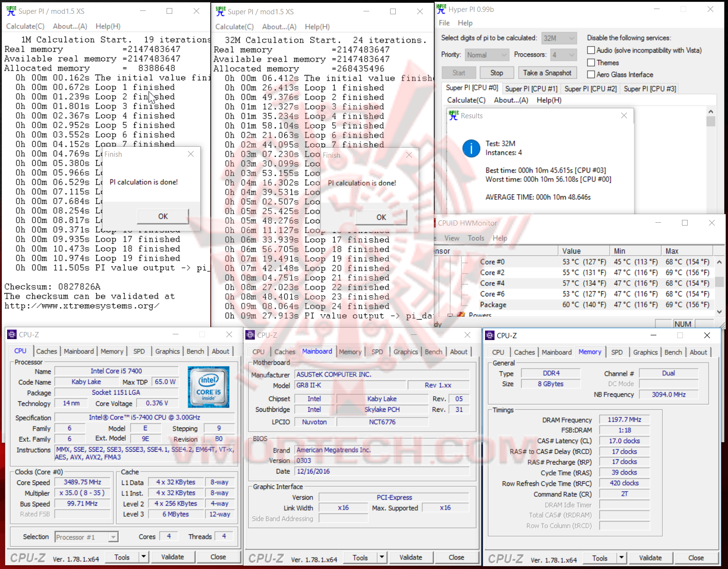728x569 pixels.
Task: Open the File menu in Hyper PI
Action: pos(444,23)
